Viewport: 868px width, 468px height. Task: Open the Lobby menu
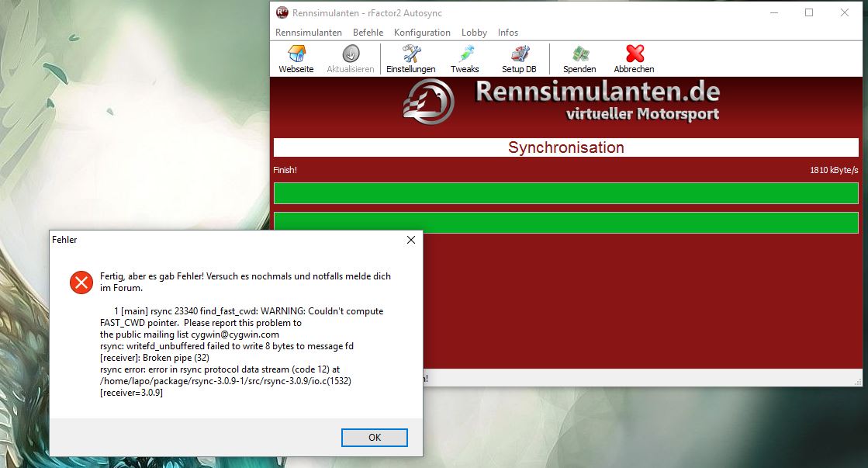coord(474,33)
